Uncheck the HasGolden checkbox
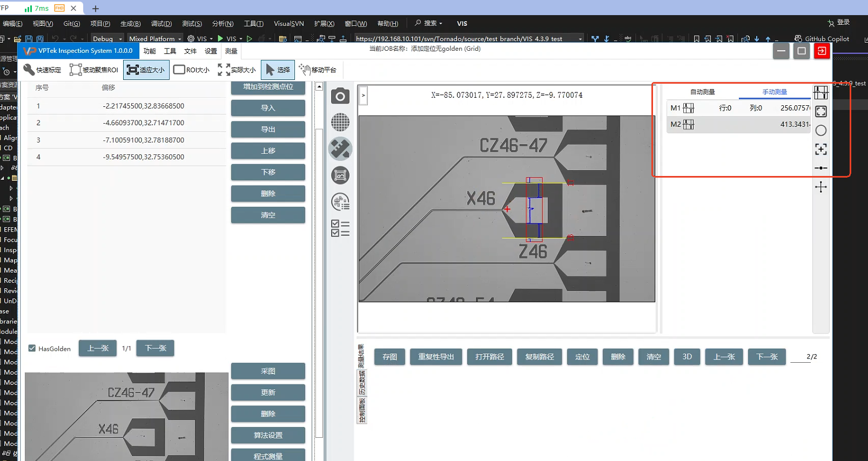 (x=32, y=349)
